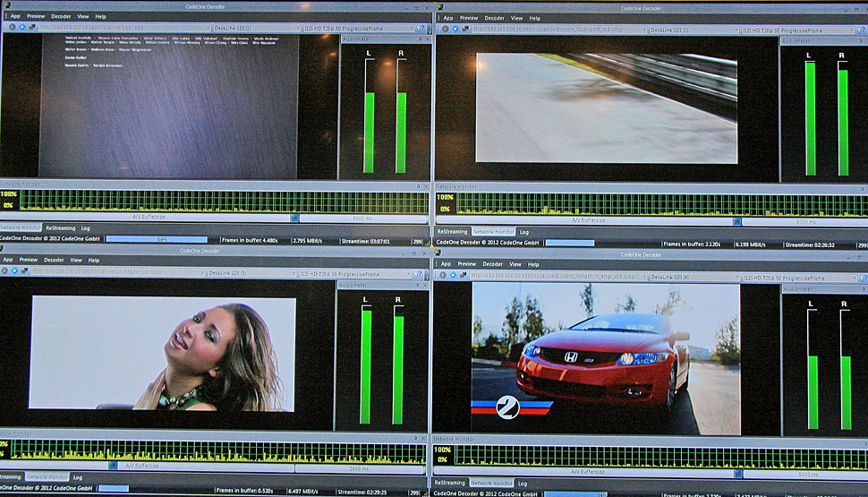Screen dimensions: 868x497
Task: Click help icon right of DeckLink SDI (1) video mode
Action: tap(419, 28)
